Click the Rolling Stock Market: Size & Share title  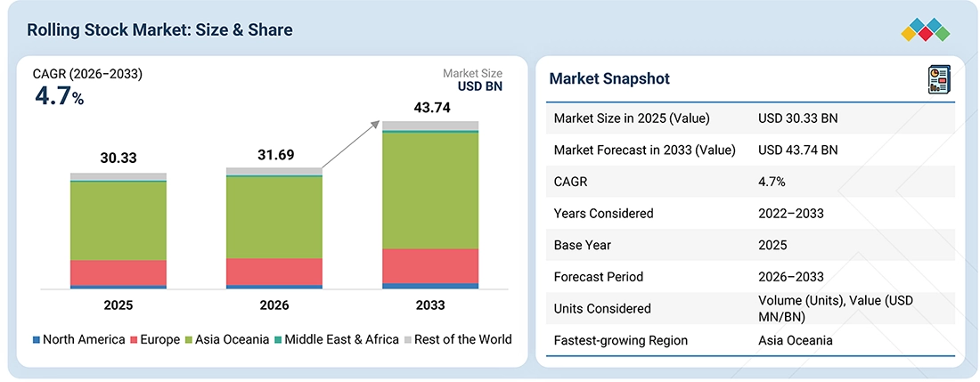point(160,30)
